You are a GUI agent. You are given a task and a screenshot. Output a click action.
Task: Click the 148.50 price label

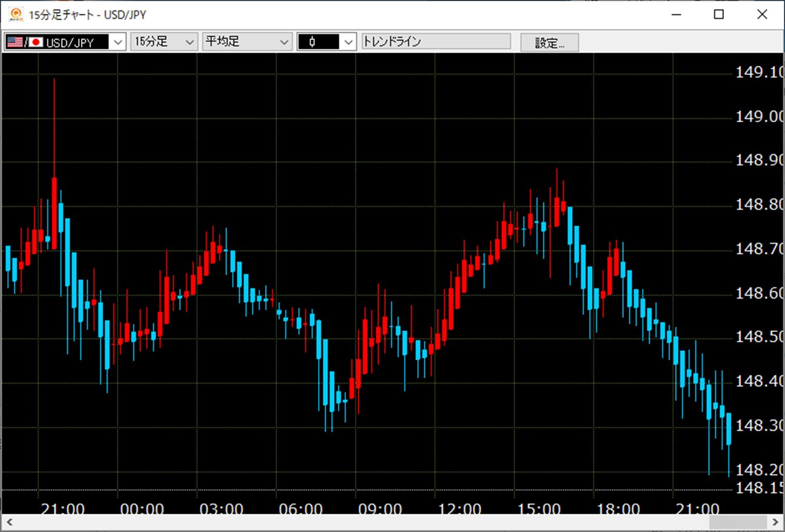(x=760, y=337)
